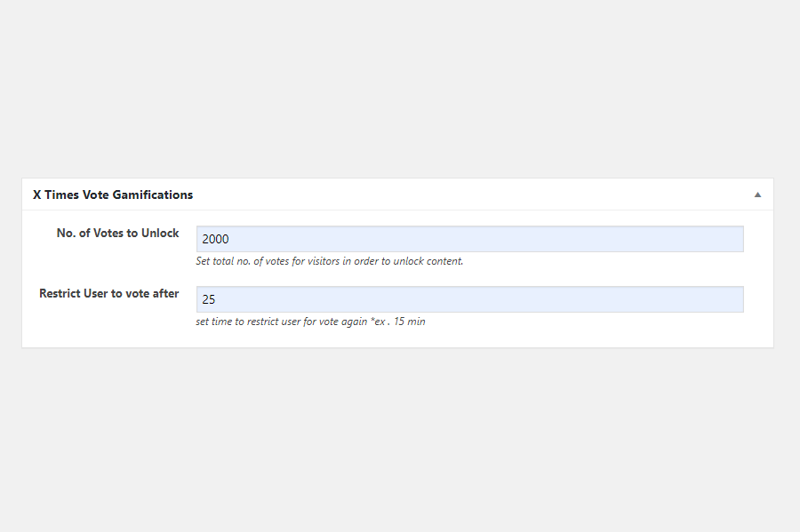Click the unlock content help text
Screen dimensions: 800x532
330,261
